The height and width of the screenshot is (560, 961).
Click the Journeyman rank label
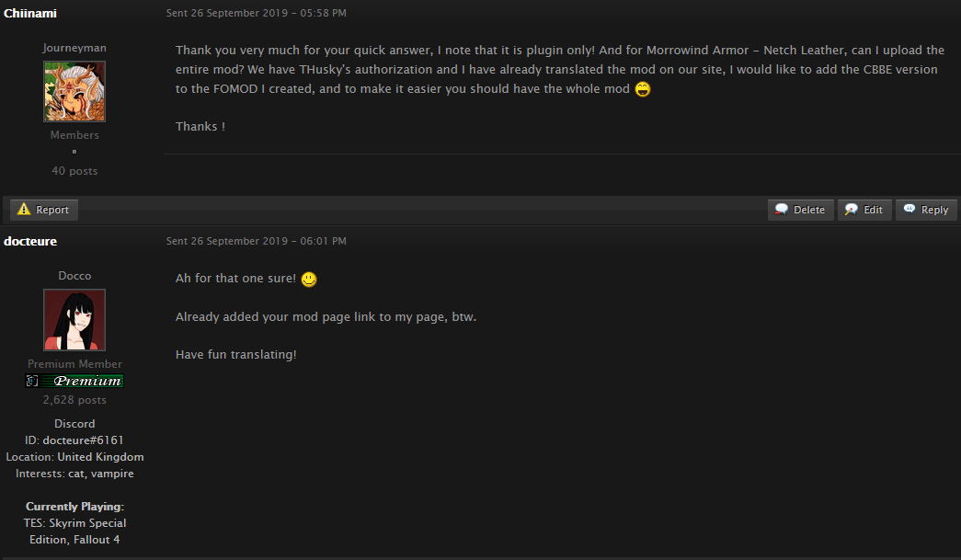click(x=74, y=47)
